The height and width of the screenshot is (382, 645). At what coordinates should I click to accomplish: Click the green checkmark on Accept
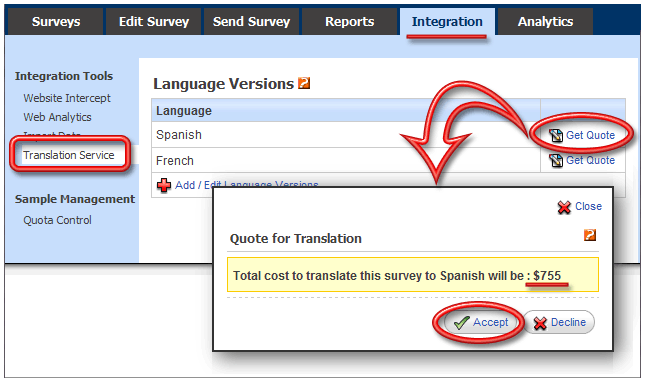462,323
